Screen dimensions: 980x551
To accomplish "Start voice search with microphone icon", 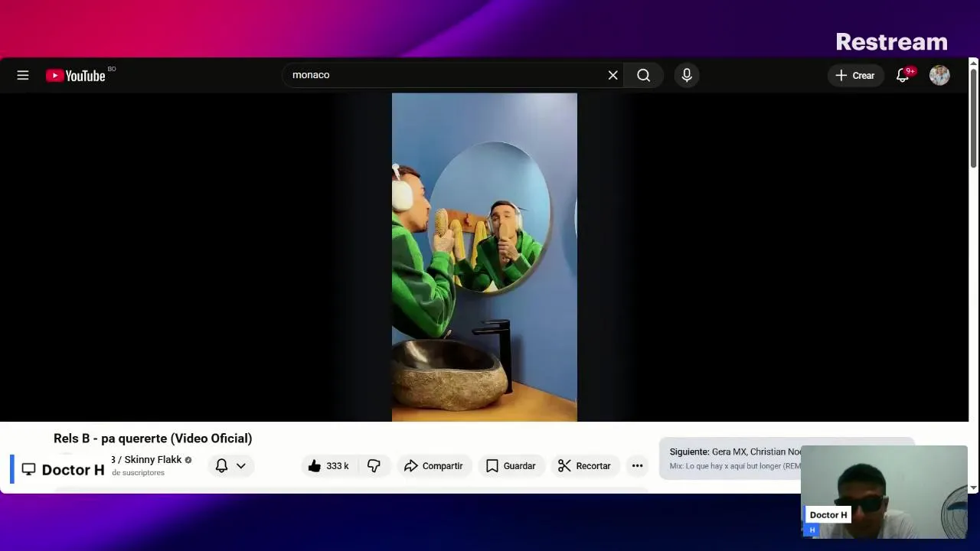I will (x=687, y=75).
